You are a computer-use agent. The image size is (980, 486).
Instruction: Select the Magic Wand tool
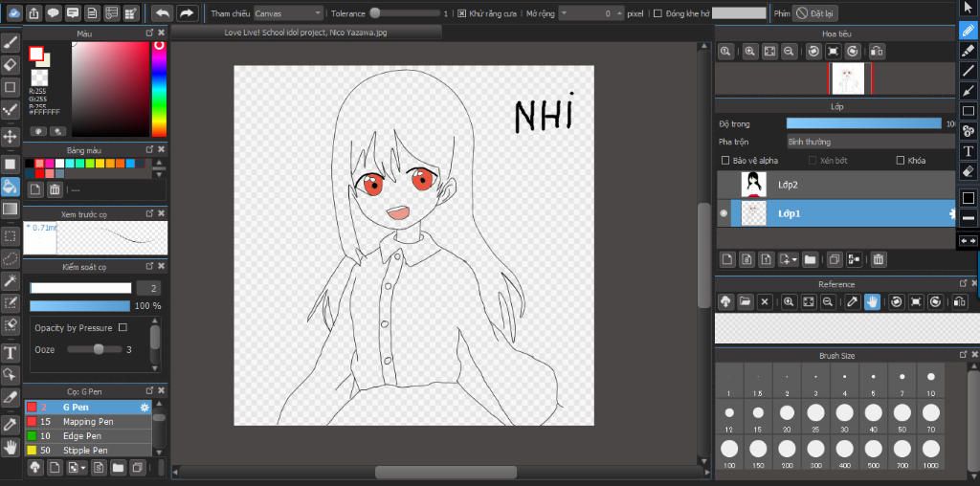11,280
